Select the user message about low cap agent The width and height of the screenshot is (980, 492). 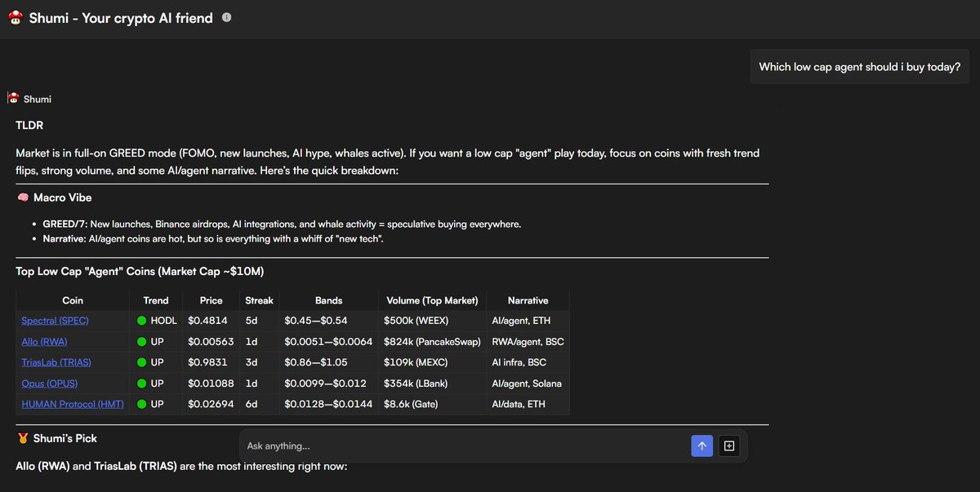click(x=860, y=67)
